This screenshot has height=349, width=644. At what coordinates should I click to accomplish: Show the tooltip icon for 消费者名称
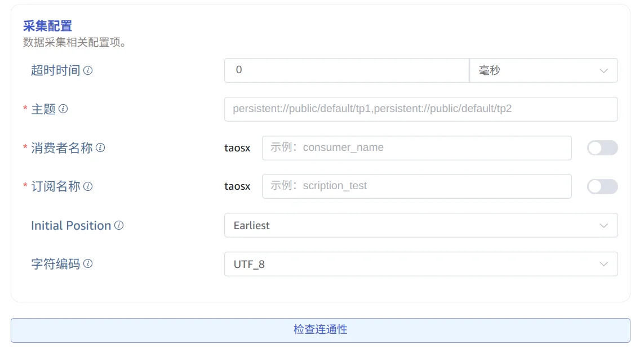[100, 147]
